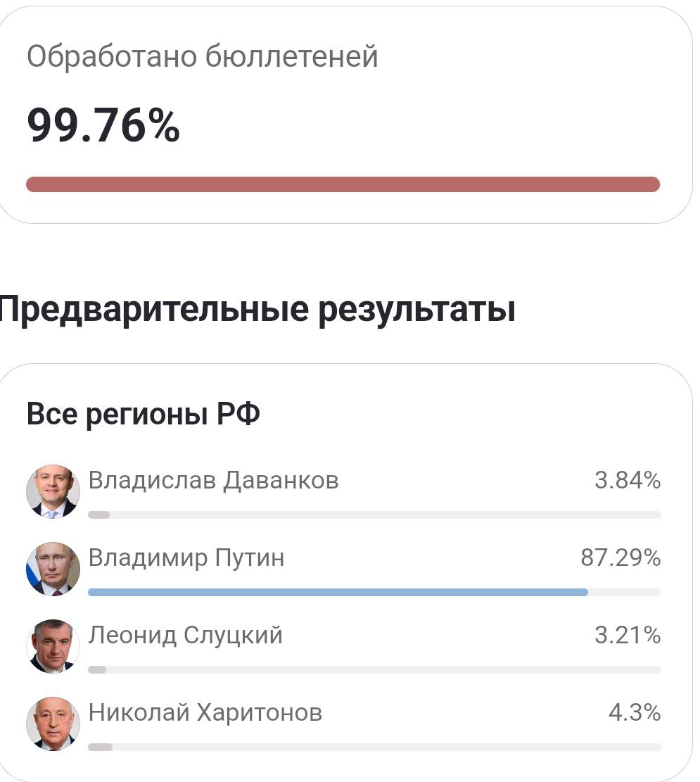The image size is (700, 782).
Task: Open Vladislav Davankov's candidate photo
Action: click(x=53, y=492)
